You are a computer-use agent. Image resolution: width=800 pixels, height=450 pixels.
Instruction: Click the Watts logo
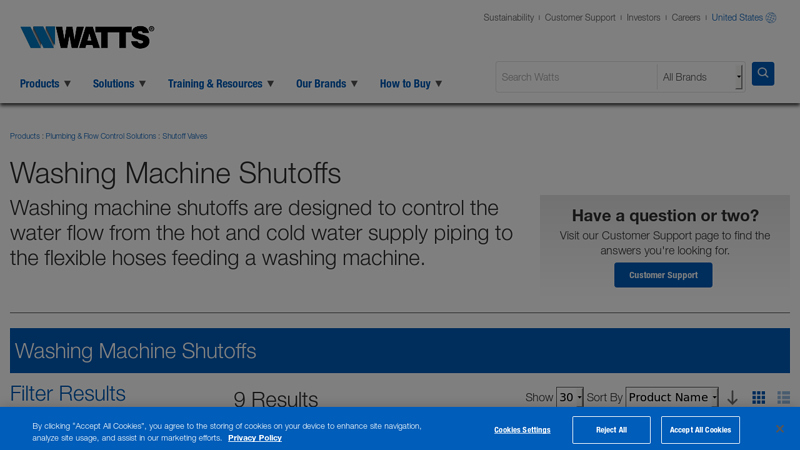[x=87, y=37]
